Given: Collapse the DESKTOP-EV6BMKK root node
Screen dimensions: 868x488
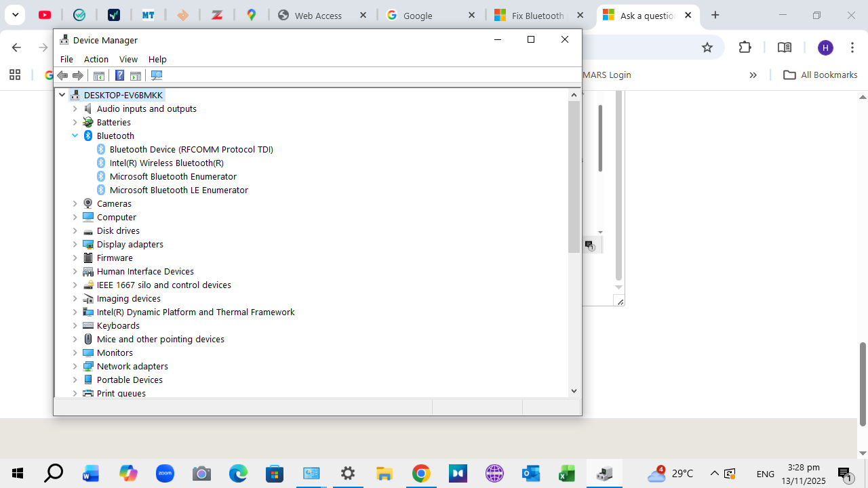Looking at the screenshot, I should point(62,95).
